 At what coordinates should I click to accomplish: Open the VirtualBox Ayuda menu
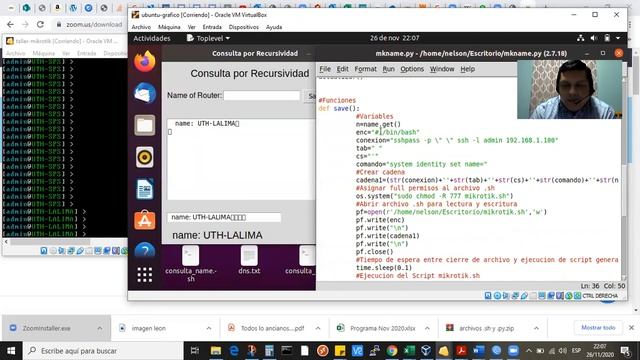coord(274,27)
